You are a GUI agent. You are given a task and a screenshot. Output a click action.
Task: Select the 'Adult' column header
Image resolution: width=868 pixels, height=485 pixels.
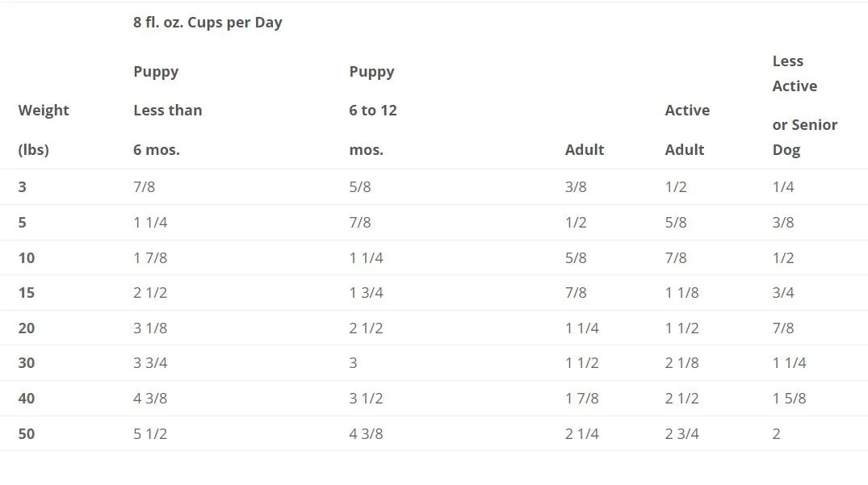coord(585,150)
